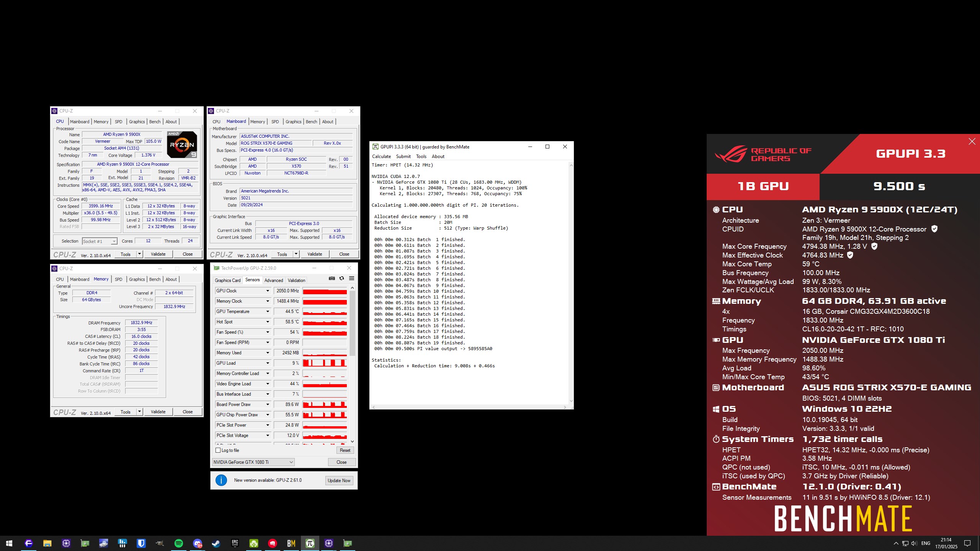Open Bitwarden from the taskbar
This screenshot has height=551, width=980.
pyautogui.click(x=141, y=543)
